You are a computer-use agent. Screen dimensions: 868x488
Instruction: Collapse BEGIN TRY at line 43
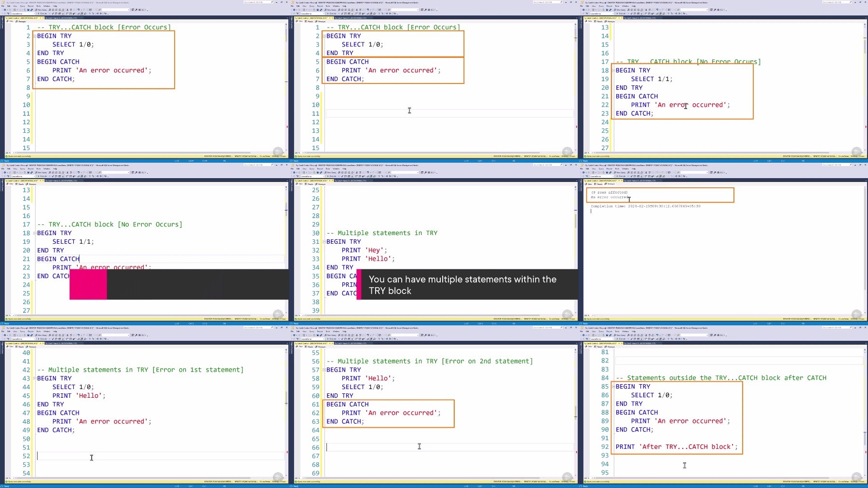pos(35,378)
